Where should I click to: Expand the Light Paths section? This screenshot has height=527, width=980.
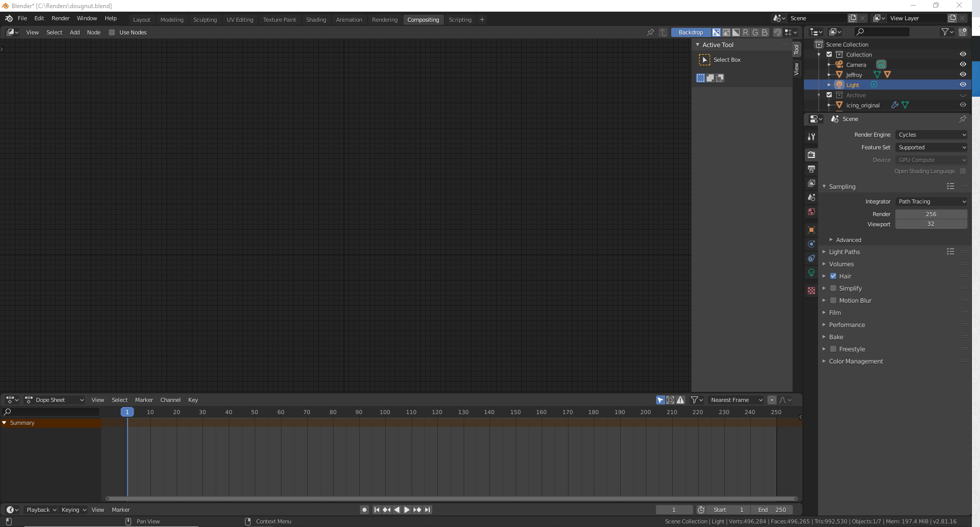coord(844,252)
